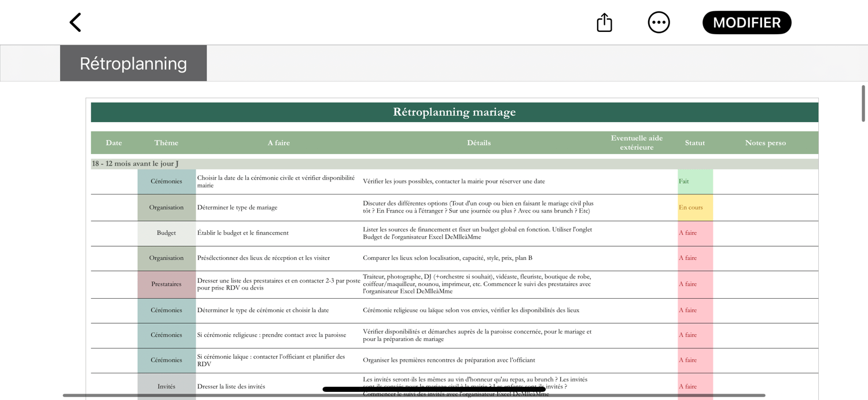Viewport: 868px width, 400px height.
Task: Open the more options ellipsis menu
Action: (659, 23)
